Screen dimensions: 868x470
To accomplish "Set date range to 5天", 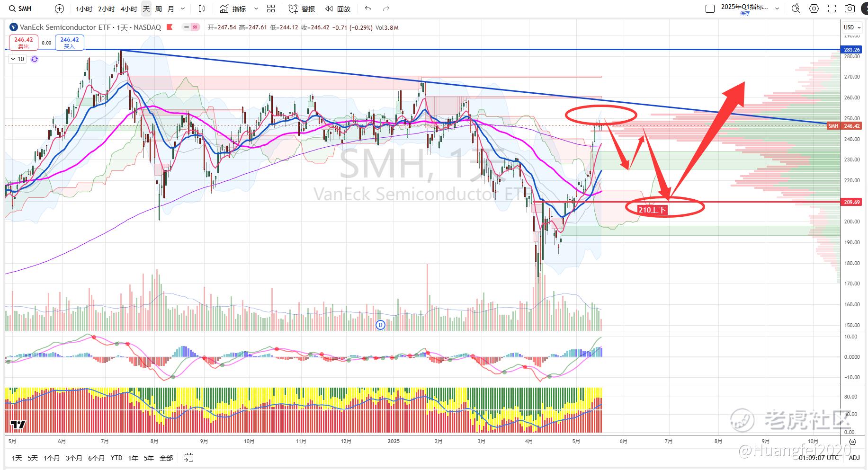I will 32,458.
